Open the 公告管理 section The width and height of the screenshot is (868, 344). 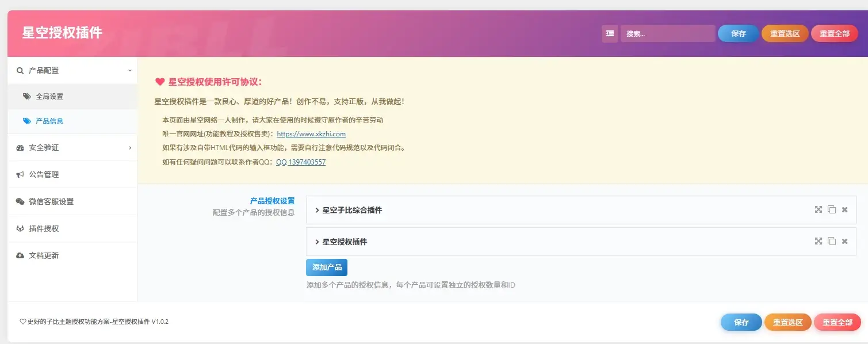[44, 174]
